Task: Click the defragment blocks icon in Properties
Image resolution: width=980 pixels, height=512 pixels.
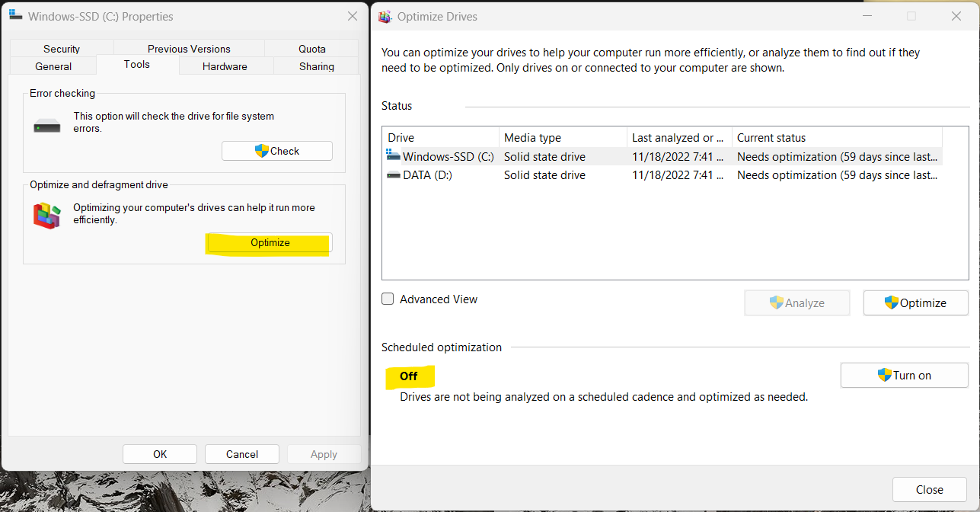Action: click(46, 216)
